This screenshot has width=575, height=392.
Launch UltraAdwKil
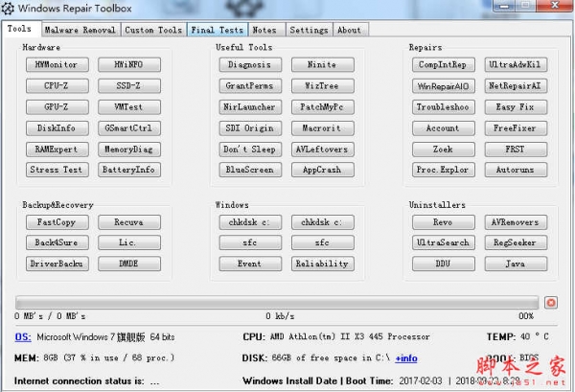coord(516,65)
